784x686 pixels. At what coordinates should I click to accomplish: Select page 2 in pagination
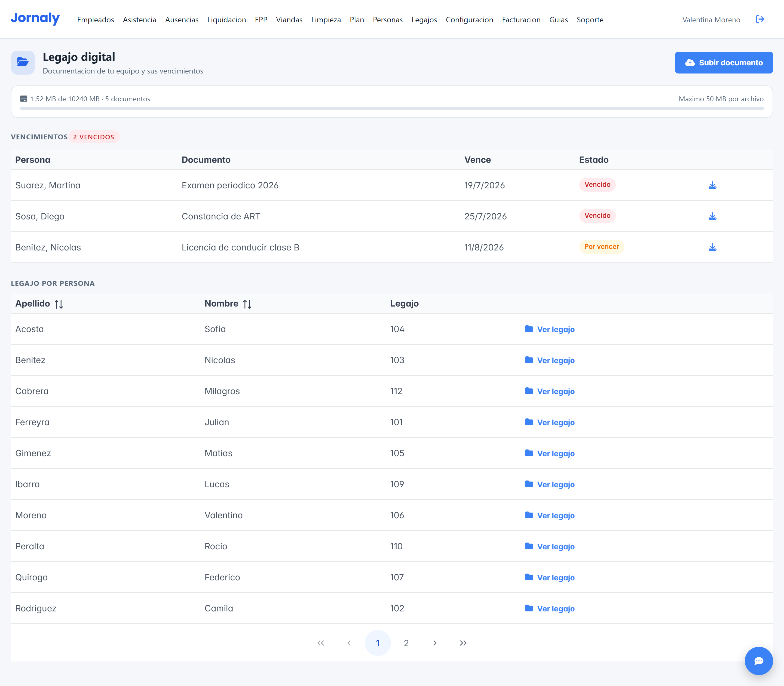(x=406, y=643)
